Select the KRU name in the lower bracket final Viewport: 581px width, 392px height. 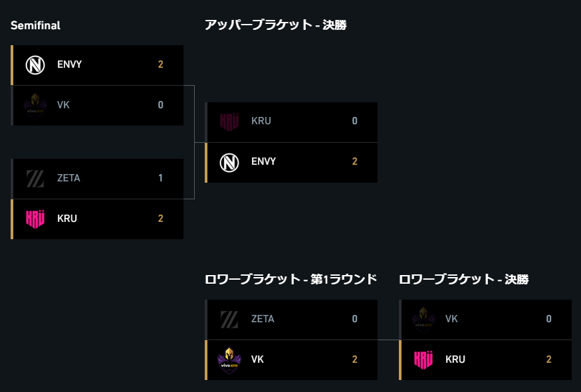coord(455,359)
